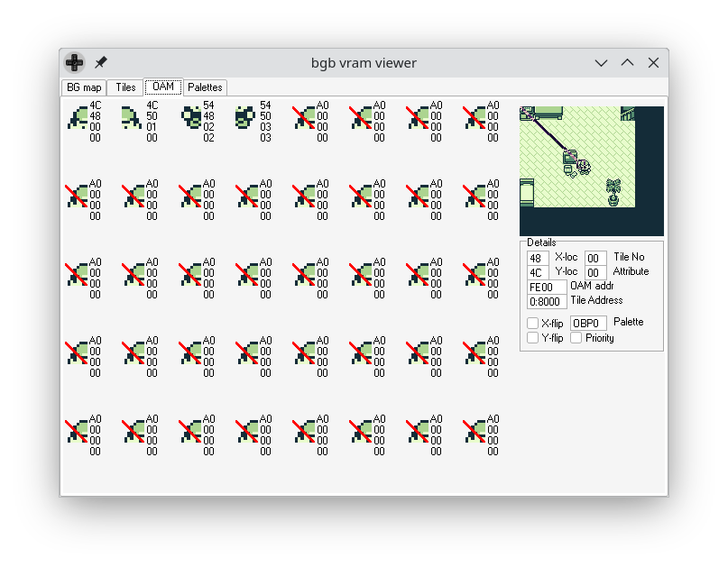Image resolution: width=728 pixels, height=567 pixels.
Task: Click the X-loc value field
Action: 538,259
